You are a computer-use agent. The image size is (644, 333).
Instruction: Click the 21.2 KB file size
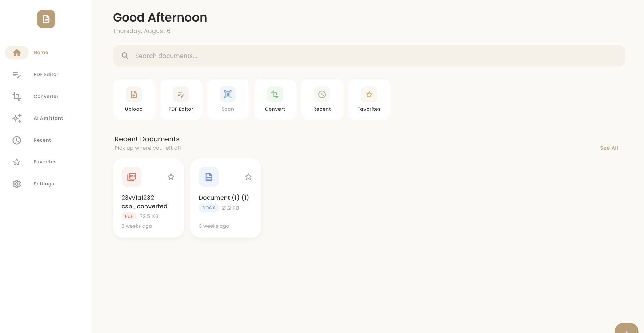point(230,208)
